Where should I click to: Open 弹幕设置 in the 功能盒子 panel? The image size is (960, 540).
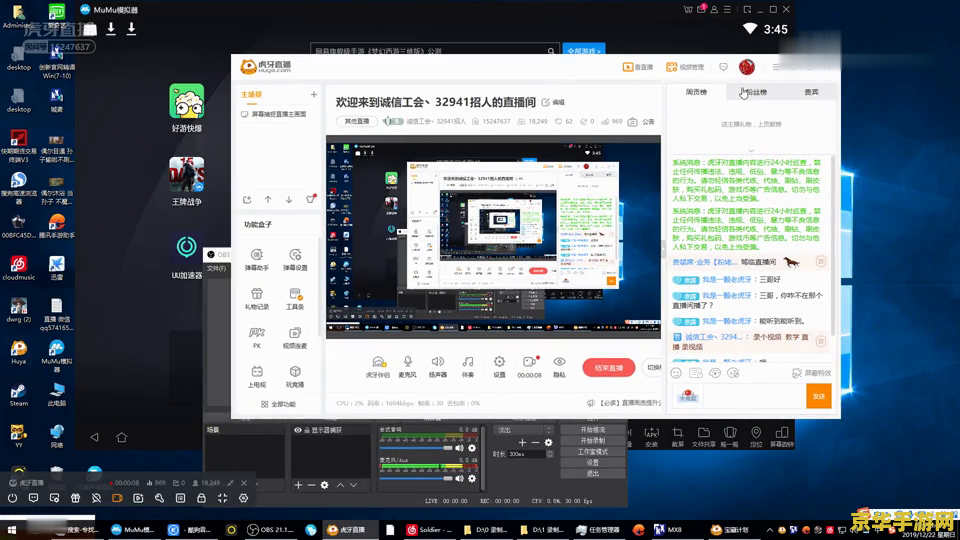pyautogui.click(x=295, y=259)
